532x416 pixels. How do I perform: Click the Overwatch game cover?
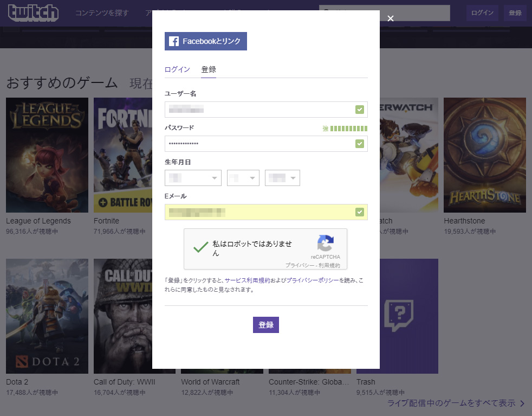coord(409,155)
